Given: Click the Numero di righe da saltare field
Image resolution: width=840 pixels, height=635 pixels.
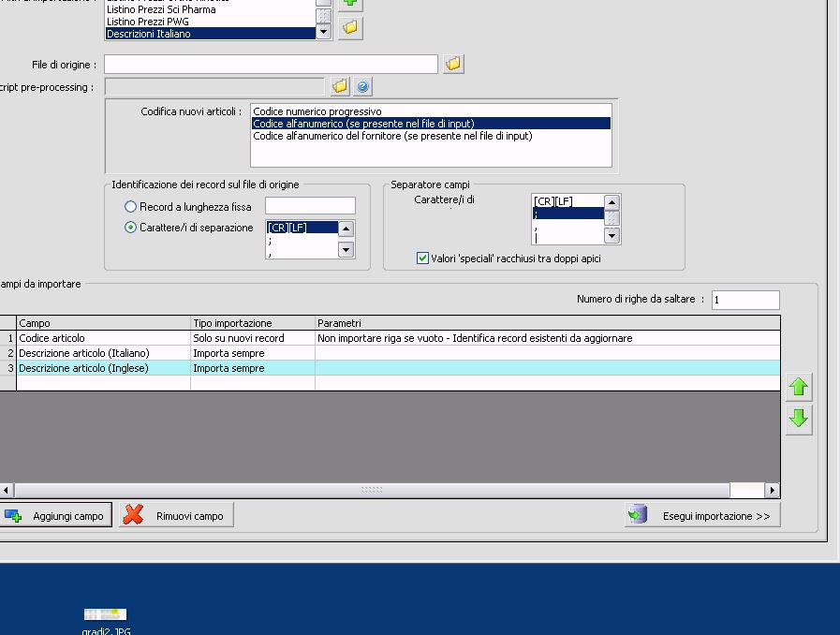Looking at the screenshot, I should [x=745, y=300].
